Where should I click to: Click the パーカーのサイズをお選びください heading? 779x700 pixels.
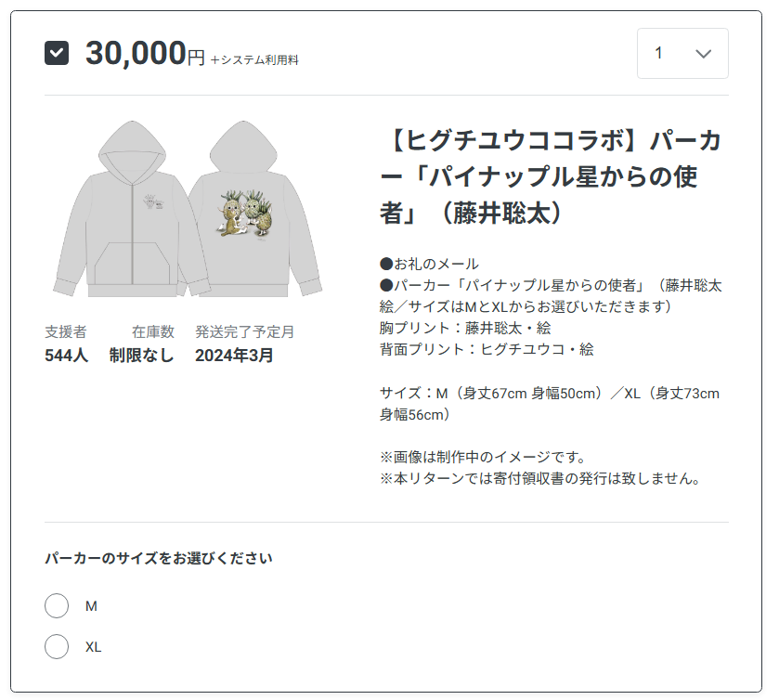[x=156, y=557]
